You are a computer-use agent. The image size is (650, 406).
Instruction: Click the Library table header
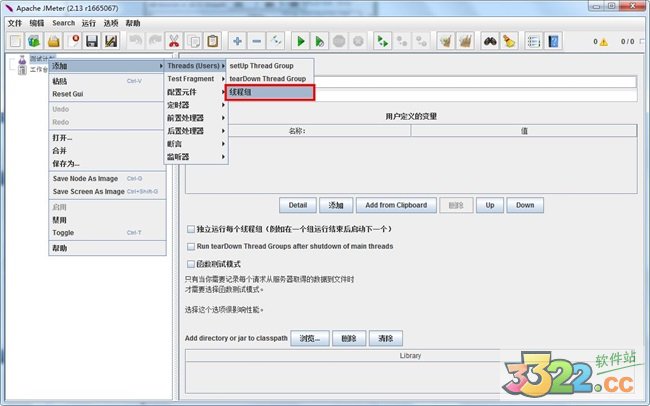410,356
